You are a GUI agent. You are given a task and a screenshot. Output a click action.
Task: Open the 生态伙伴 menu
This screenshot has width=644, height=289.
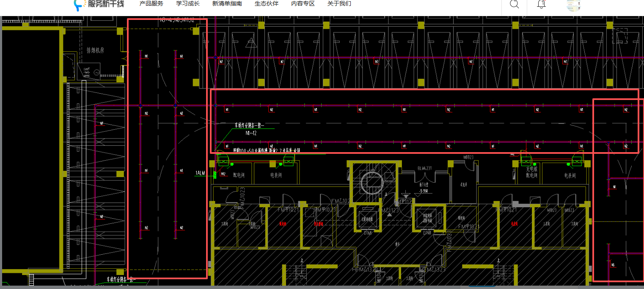coord(267,4)
